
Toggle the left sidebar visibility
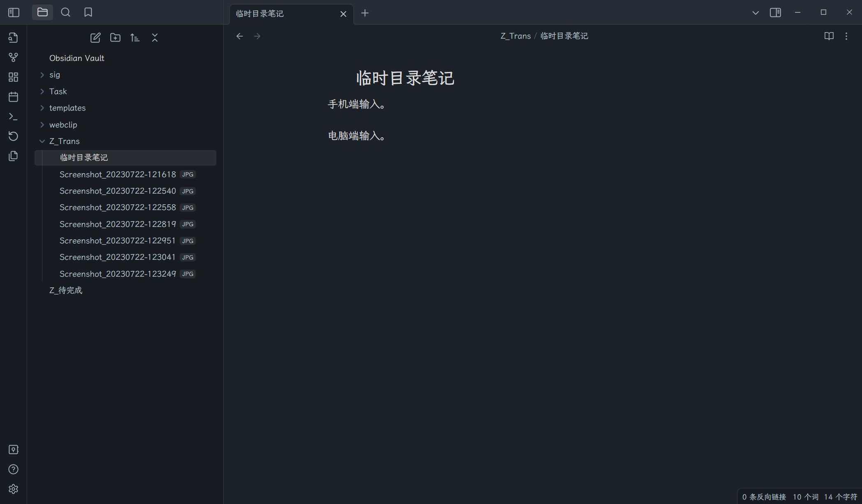click(x=14, y=12)
